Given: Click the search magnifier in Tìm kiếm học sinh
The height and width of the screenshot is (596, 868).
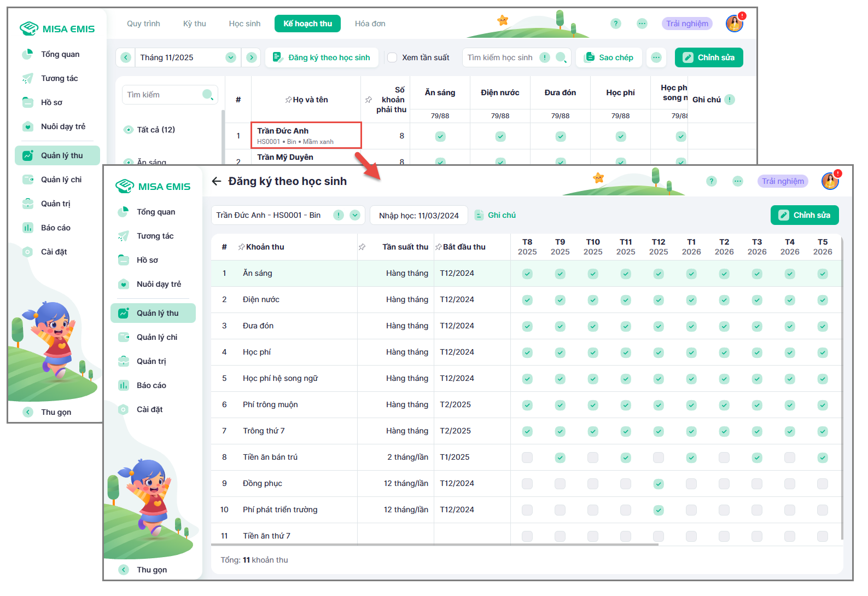Looking at the screenshot, I should click(x=561, y=57).
